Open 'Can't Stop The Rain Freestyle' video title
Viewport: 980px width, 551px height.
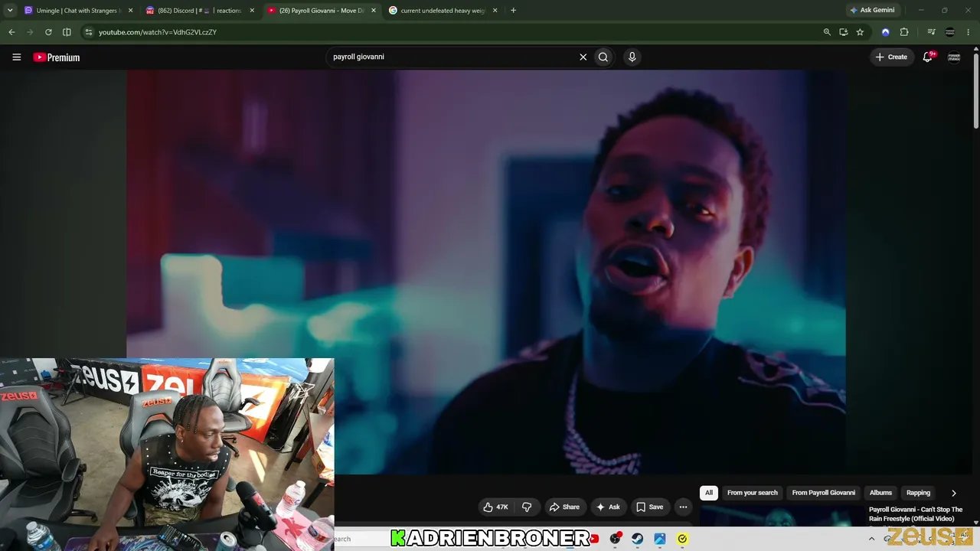(916, 514)
